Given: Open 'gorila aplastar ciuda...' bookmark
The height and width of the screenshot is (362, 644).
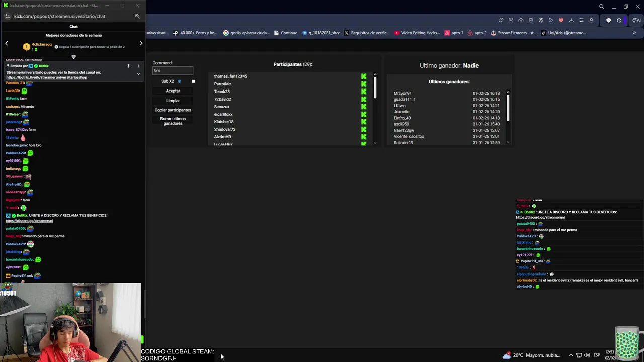Looking at the screenshot, I should (247, 33).
